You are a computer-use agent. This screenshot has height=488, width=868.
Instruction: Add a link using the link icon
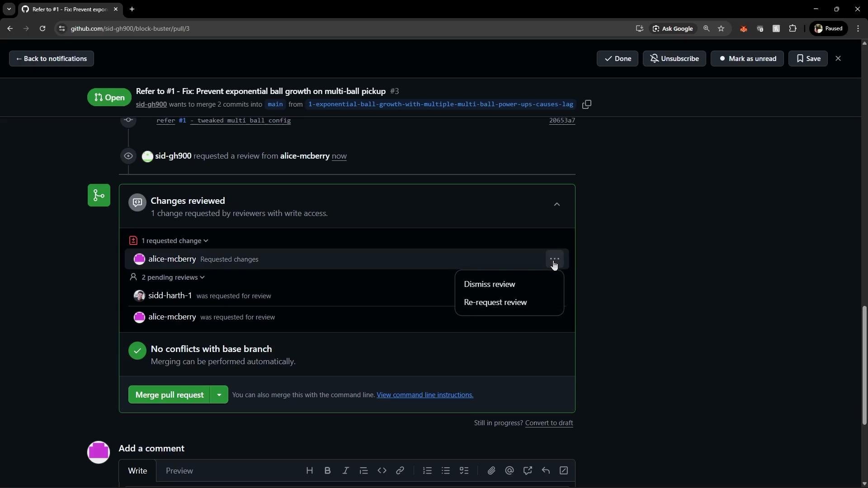click(x=400, y=471)
